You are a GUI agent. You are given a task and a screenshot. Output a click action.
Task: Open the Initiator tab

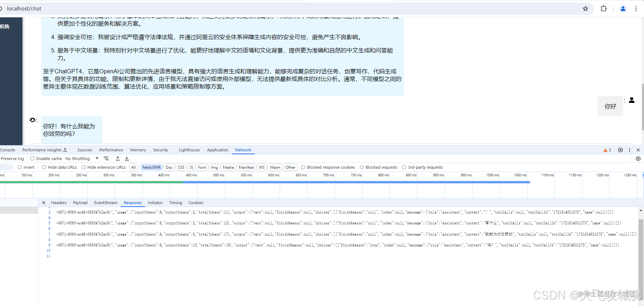click(x=155, y=203)
